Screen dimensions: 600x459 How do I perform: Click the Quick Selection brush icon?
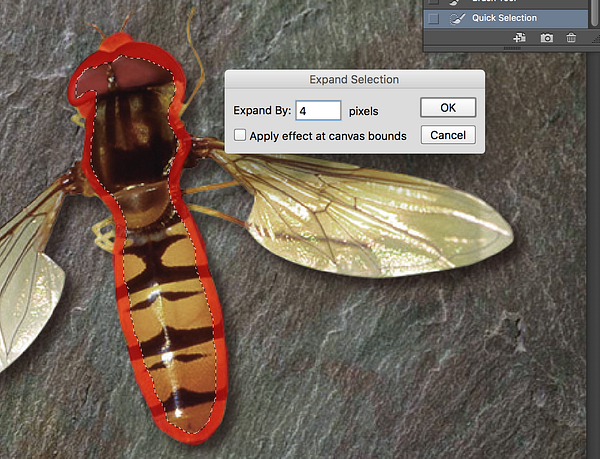pos(457,18)
